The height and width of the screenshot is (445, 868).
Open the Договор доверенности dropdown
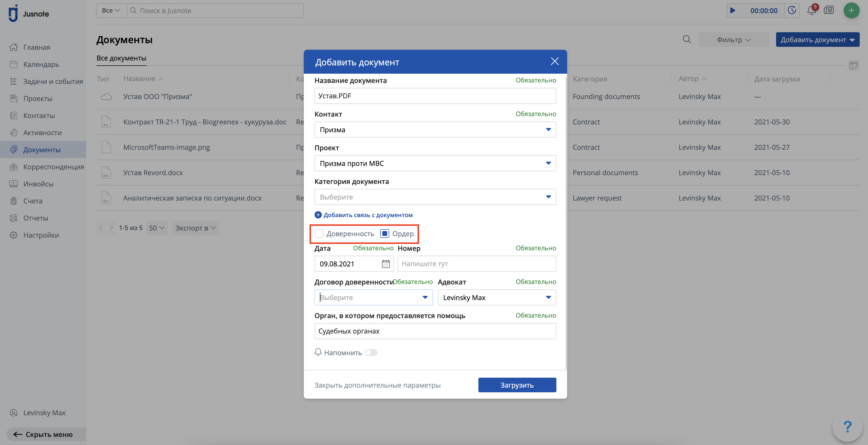point(373,297)
